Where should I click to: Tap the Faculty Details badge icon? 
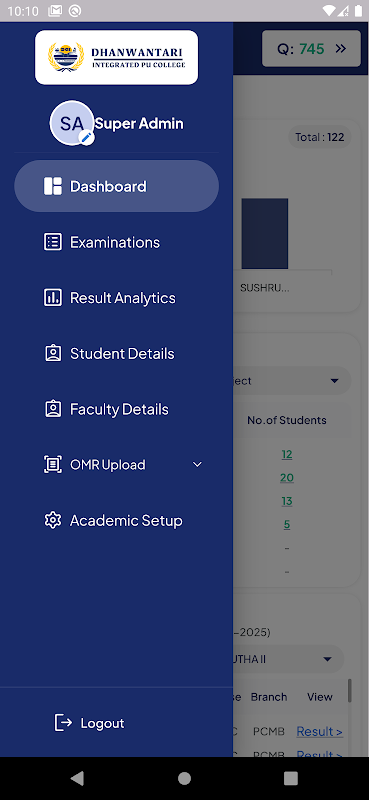pyautogui.click(x=53, y=409)
